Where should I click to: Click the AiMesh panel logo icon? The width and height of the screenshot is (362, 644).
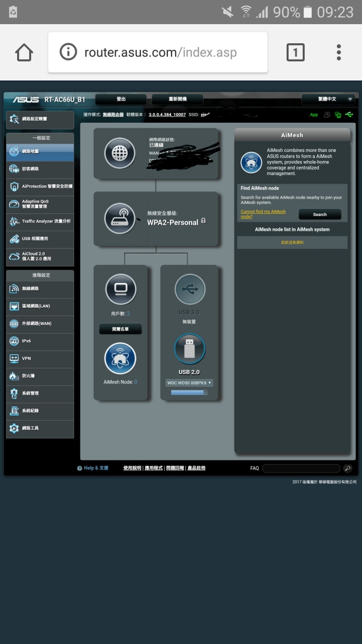(x=251, y=162)
